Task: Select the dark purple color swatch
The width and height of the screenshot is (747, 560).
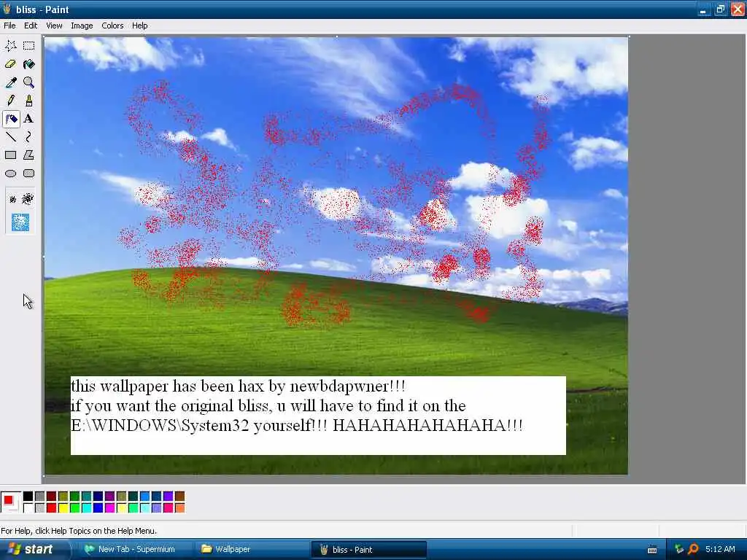Action: 109,497
